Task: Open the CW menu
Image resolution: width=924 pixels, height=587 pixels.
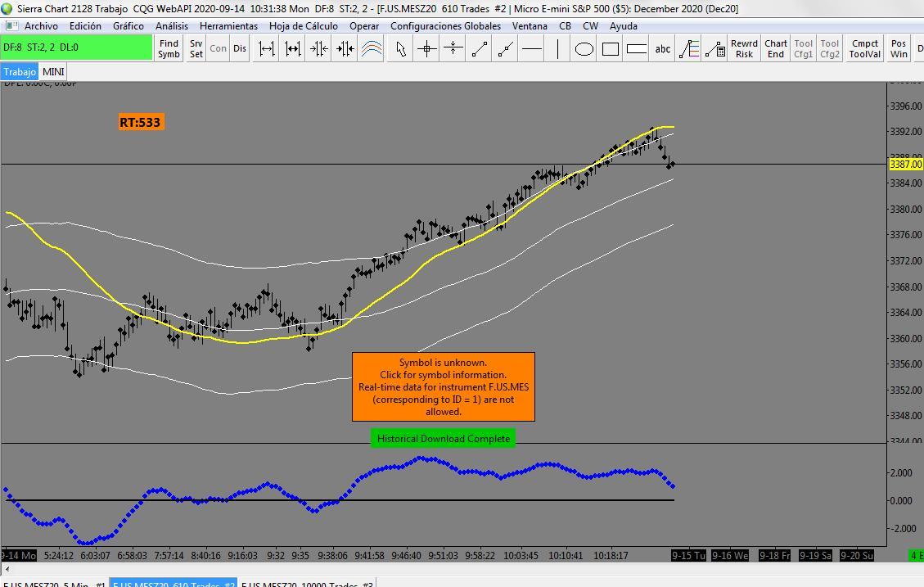Action: (x=590, y=26)
